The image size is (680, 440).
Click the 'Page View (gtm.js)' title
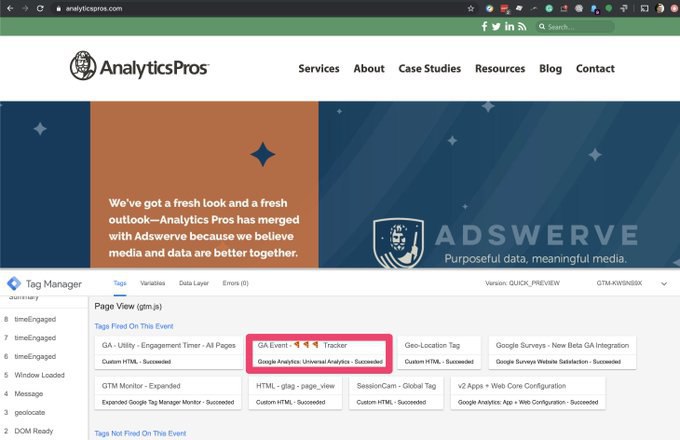[x=128, y=306]
